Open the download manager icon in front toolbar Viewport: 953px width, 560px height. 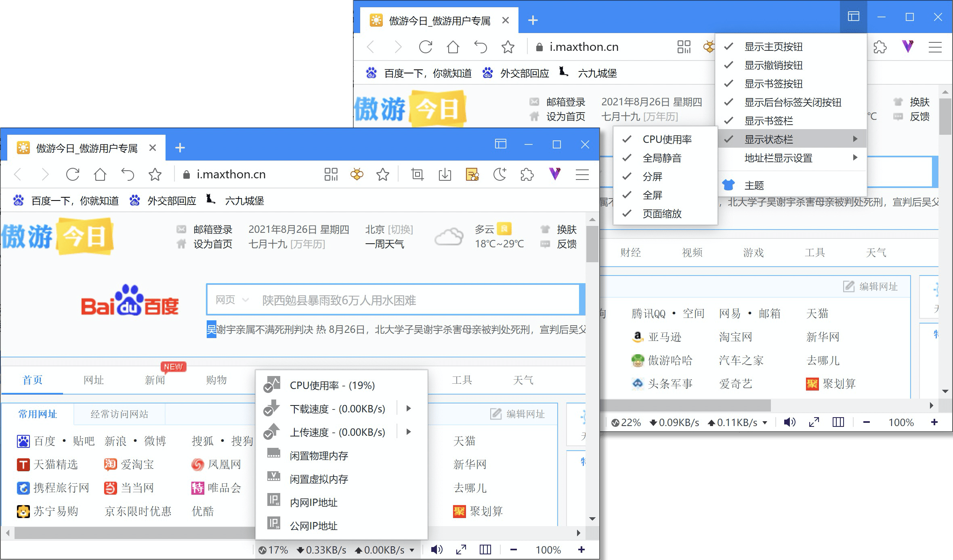pyautogui.click(x=445, y=174)
